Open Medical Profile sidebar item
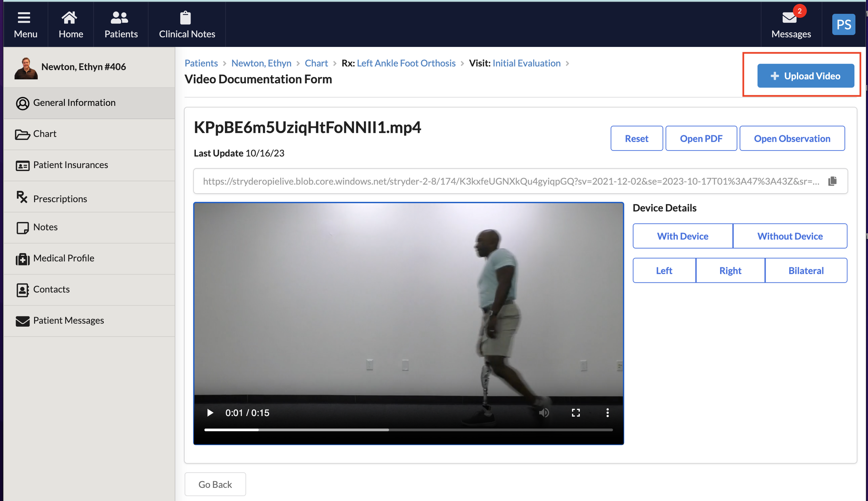The height and width of the screenshot is (501, 868). [x=63, y=258]
